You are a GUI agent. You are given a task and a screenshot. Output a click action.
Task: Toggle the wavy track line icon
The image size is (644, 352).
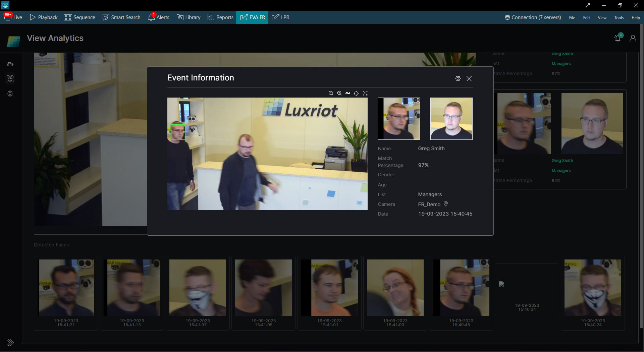(348, 93)
